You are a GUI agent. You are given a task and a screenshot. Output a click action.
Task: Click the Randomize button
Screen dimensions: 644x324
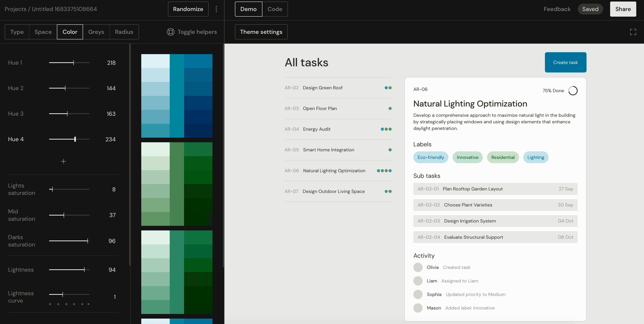point(188,9)
